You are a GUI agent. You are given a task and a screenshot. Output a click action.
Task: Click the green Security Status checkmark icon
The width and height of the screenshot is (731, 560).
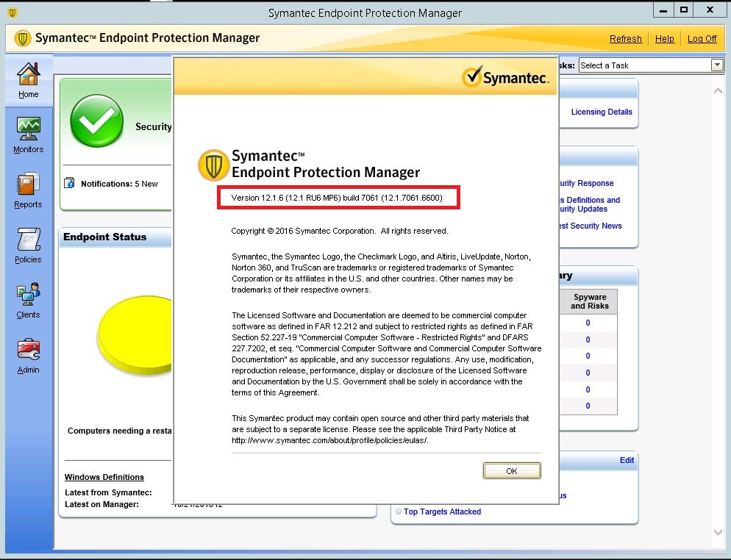96,121
